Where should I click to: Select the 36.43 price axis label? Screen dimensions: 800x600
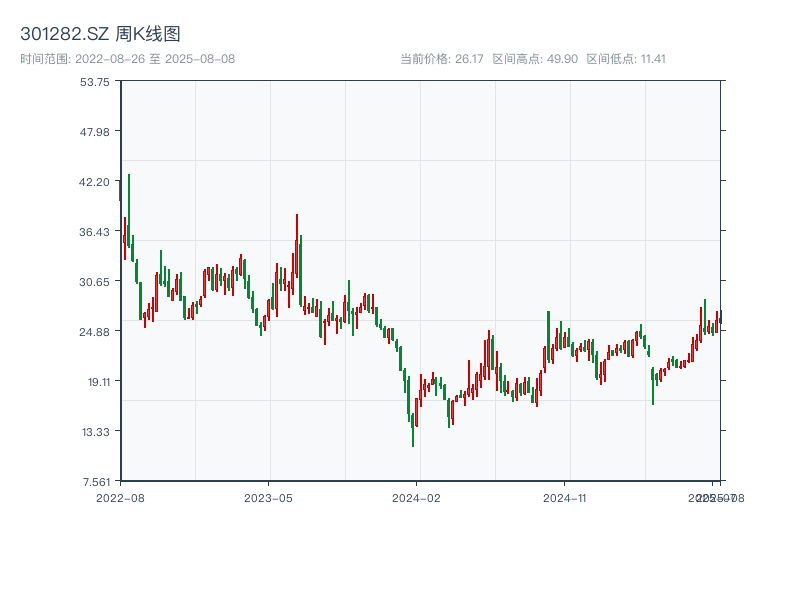click(96, 232)
